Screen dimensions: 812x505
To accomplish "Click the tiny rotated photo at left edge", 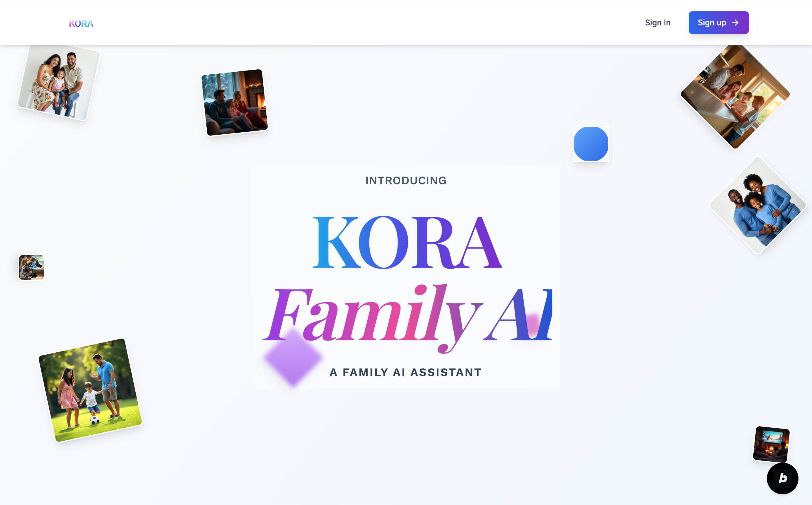I will (31, 267).
